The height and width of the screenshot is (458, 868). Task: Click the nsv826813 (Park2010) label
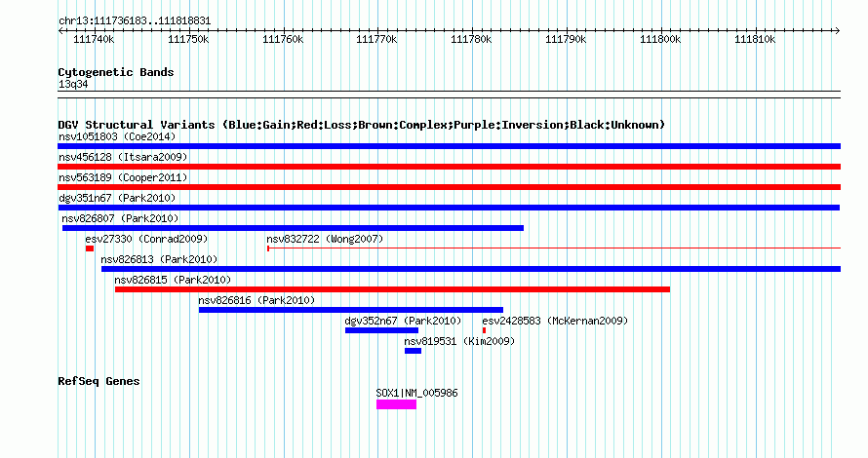pyautogui.click(x=159, y=259)
